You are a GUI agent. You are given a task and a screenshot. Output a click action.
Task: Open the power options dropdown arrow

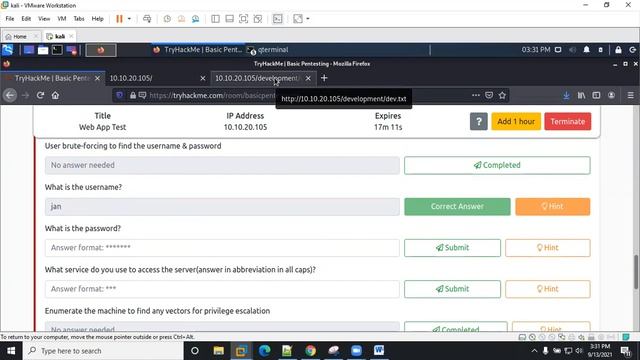click(129, 19)
